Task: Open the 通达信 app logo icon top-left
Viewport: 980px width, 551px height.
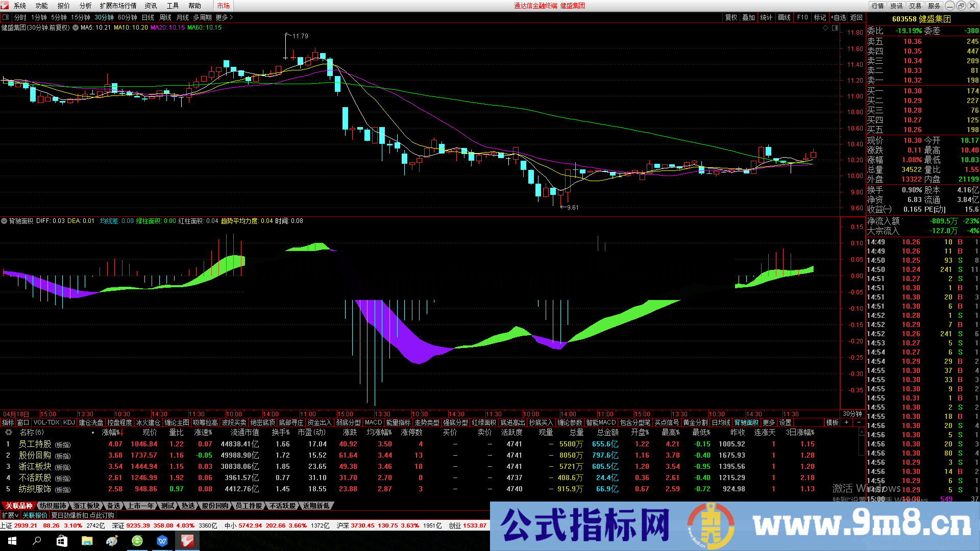Action: coord(5,6)
